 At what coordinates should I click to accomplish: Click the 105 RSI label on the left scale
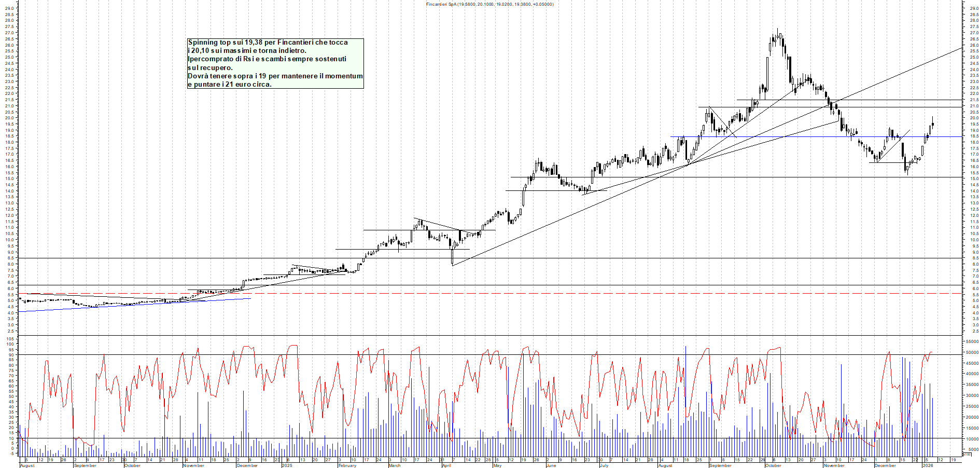click(10, 339)
